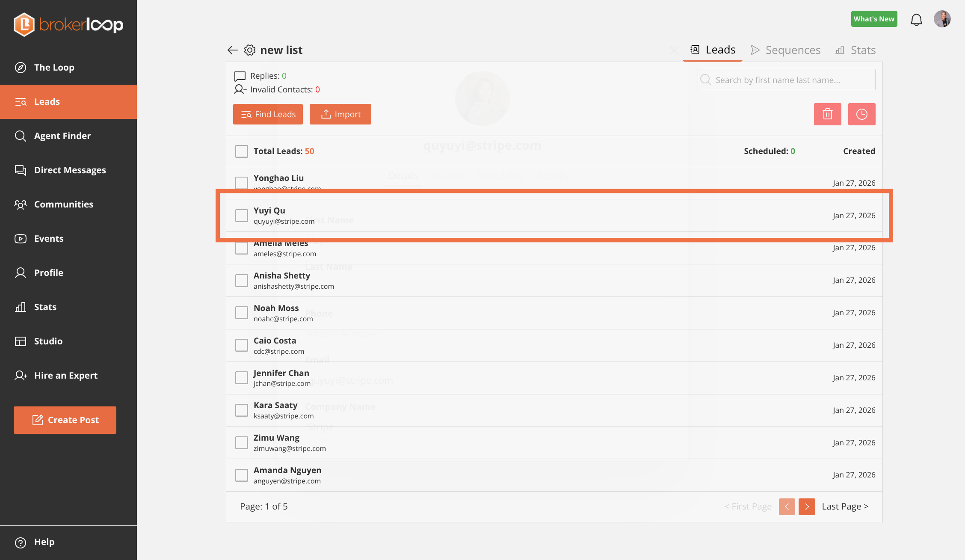The height and width of the screenshot is (560, 965).
Task: Check the checkbox beside Noah Moss
Action: coord(241,312)
